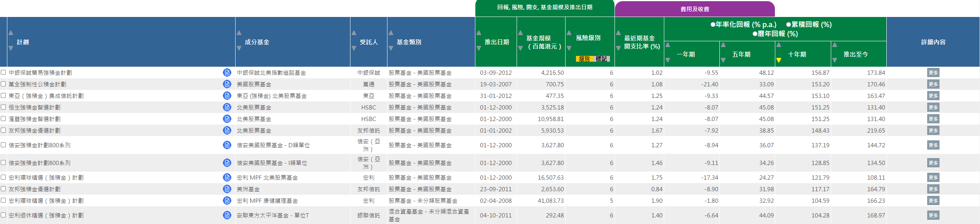This screenshot has width=980, height=224.
Task: Sort 最近期基金開支比率 ascending with up arrow
Action: [618, 33]
